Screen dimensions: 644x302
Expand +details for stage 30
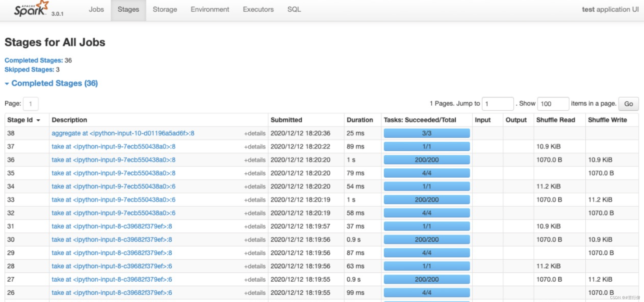(255, 240)
